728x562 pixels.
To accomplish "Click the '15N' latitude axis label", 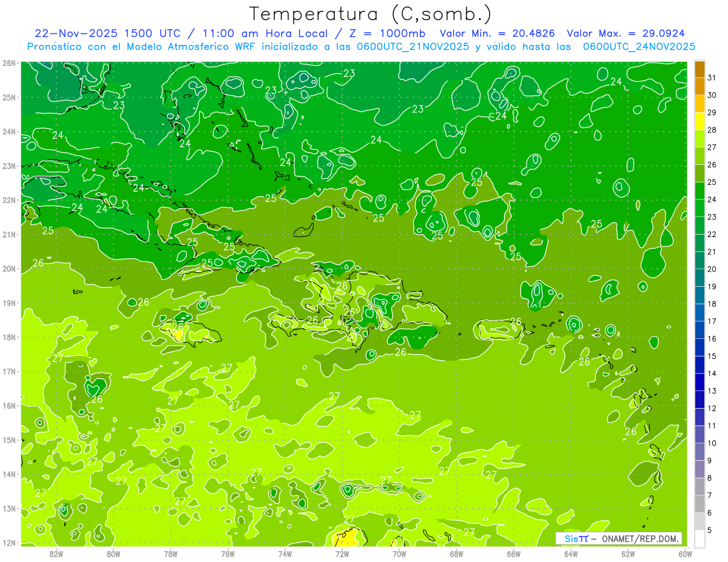I will 8,440.
